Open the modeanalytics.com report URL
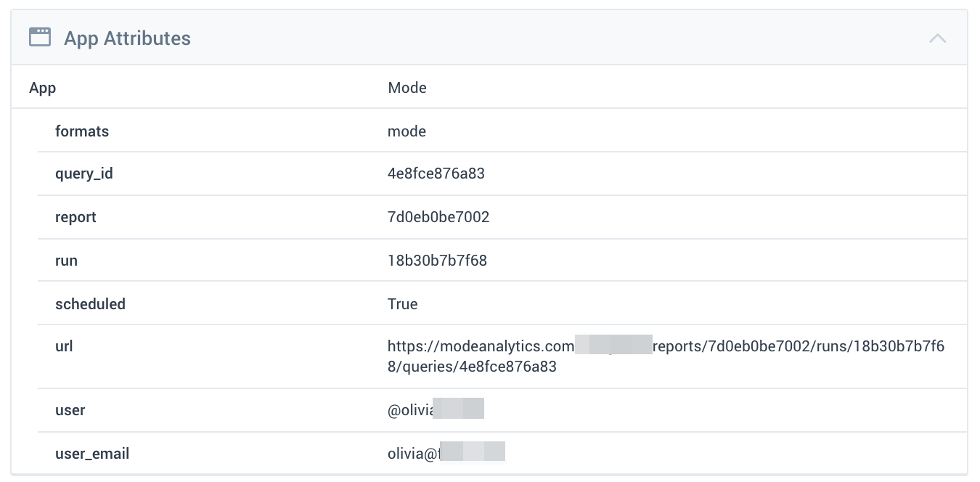Image resolution: width=980 pixels, height=482 pixels. pyautogui.click(x=666, y=356)
